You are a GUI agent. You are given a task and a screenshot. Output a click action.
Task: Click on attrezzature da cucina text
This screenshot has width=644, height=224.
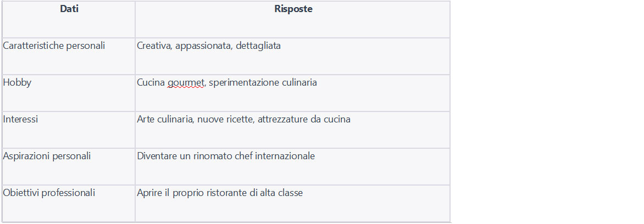click(304, 119)
